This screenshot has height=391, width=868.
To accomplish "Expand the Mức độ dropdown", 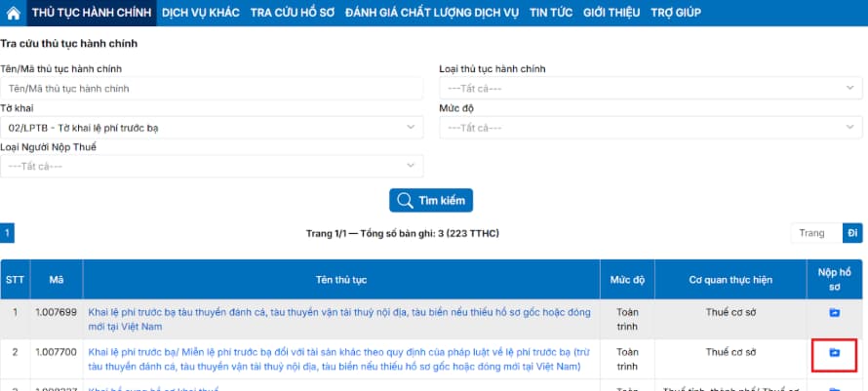I will [x=651, y=128].
